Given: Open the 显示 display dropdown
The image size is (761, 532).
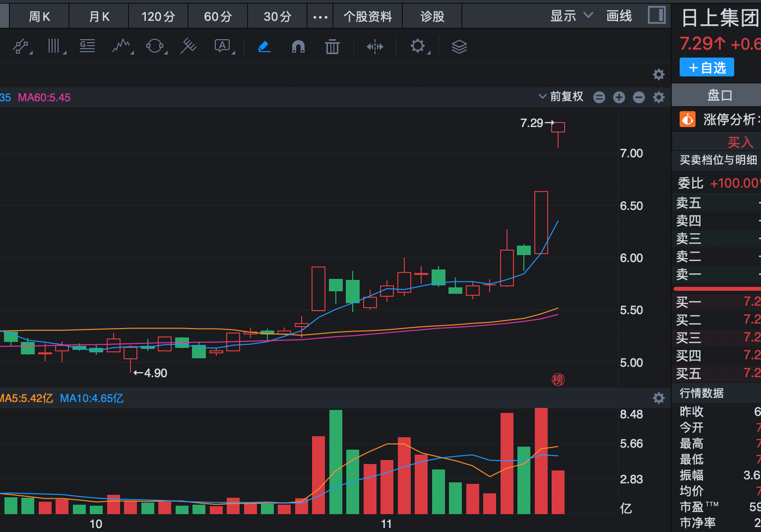Looking at the screenshot, I should click(570, 15).
